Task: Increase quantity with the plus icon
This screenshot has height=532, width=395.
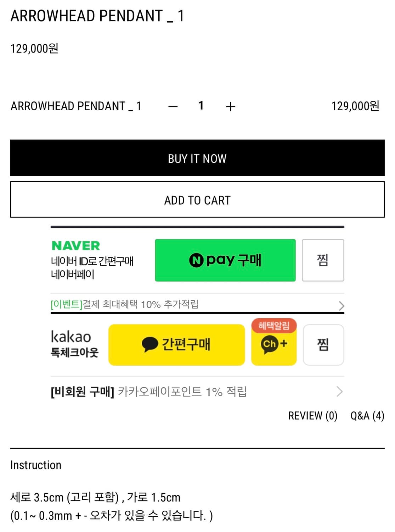Action: 231,106
